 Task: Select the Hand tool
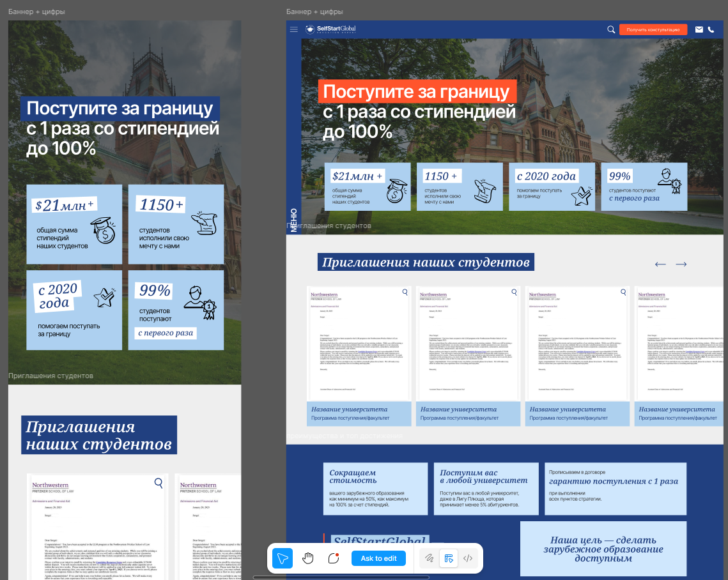(x=308, y=558)
